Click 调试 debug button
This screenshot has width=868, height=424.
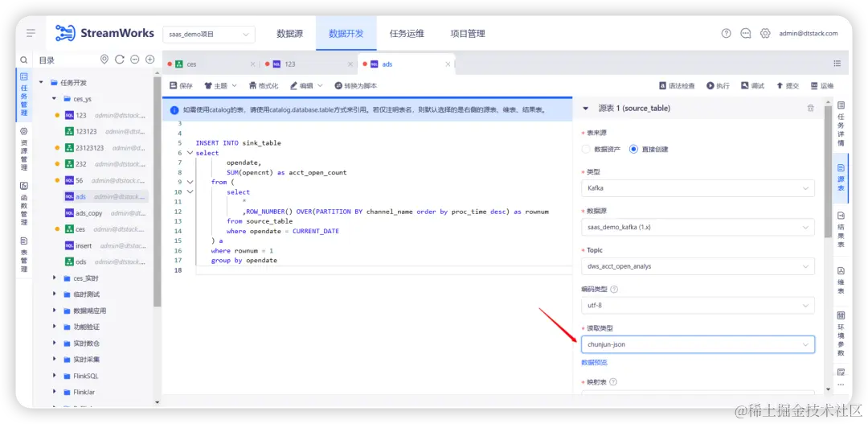[x=753, y=86]
